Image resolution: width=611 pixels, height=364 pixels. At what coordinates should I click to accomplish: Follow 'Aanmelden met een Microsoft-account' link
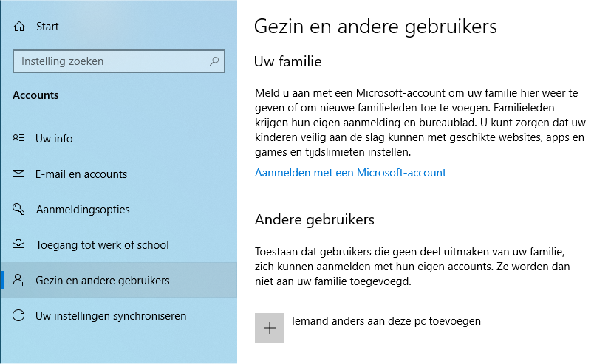350,173
